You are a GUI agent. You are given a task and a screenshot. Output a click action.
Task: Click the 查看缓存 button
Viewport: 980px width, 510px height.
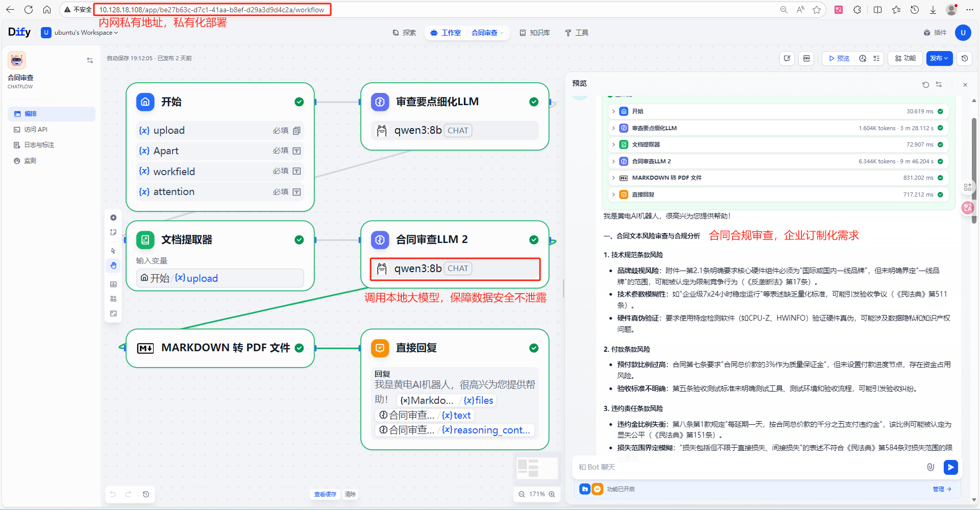(x=325, y=494)
